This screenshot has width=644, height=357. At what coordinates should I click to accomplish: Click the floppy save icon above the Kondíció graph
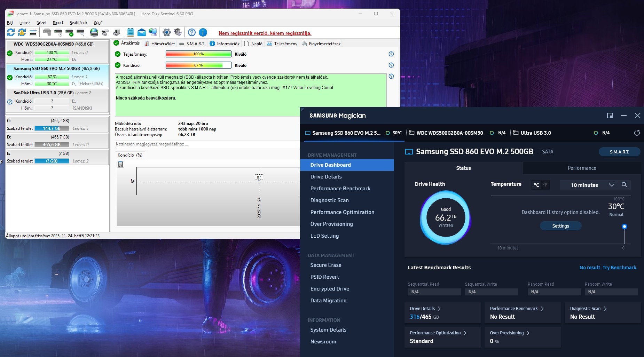pyautogui.click(x=120, y=164)
